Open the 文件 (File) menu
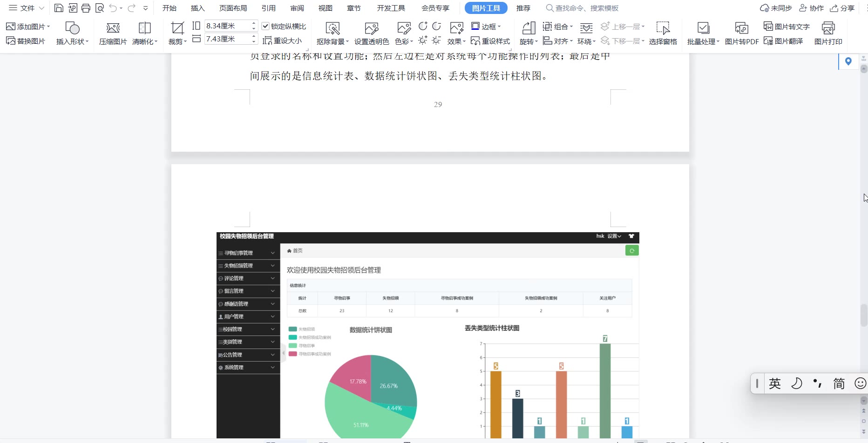 point(27,8)
